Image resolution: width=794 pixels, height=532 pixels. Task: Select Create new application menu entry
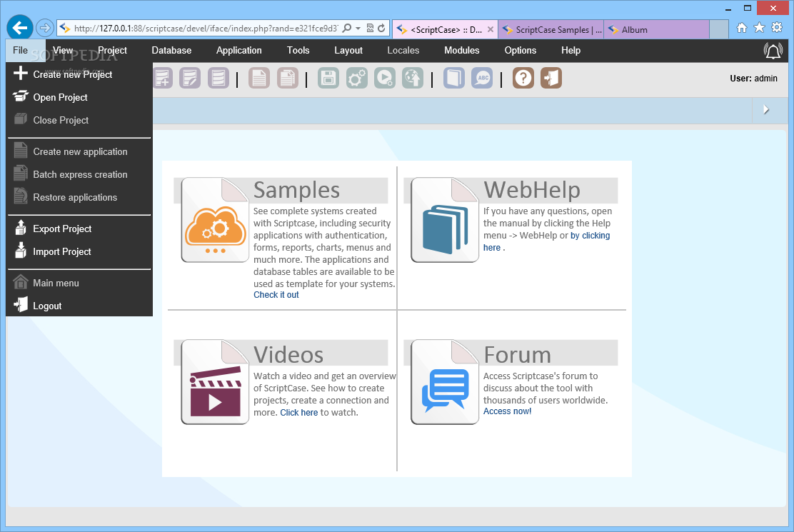point(79,151)
